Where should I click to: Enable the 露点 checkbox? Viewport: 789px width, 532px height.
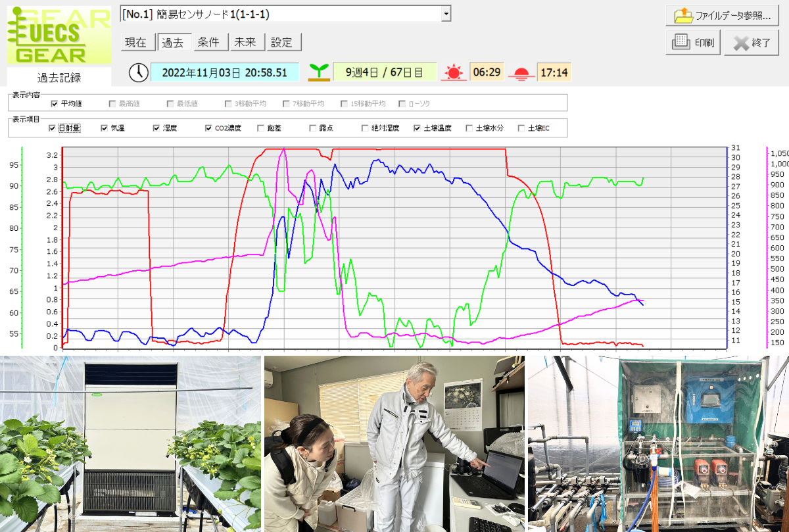tap(314, 128)
